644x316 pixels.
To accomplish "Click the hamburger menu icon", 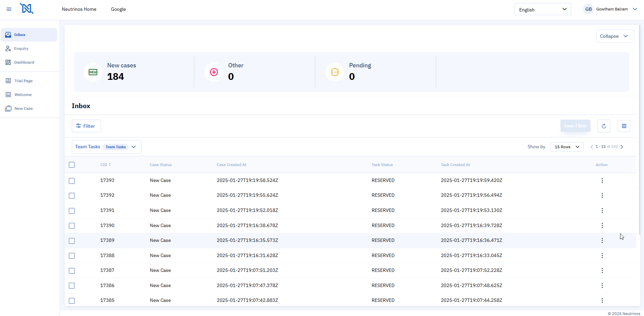I will (x=9, y=9).
